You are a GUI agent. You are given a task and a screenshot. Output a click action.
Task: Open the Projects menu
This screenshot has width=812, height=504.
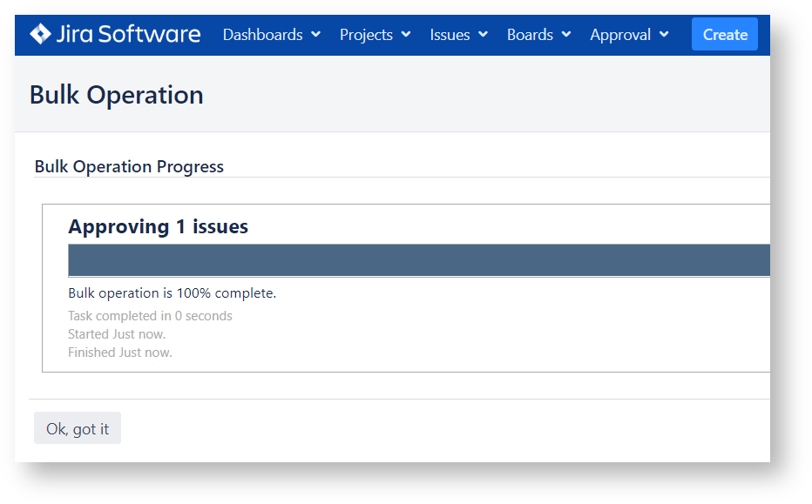[375, 35]
